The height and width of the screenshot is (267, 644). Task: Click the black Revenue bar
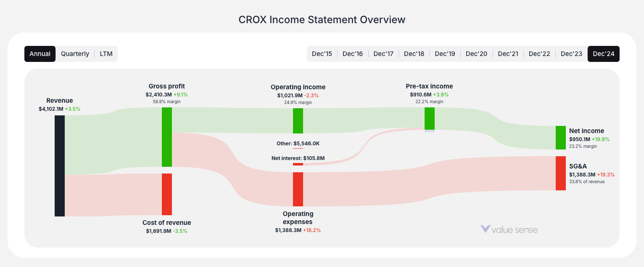coord(60,166)
